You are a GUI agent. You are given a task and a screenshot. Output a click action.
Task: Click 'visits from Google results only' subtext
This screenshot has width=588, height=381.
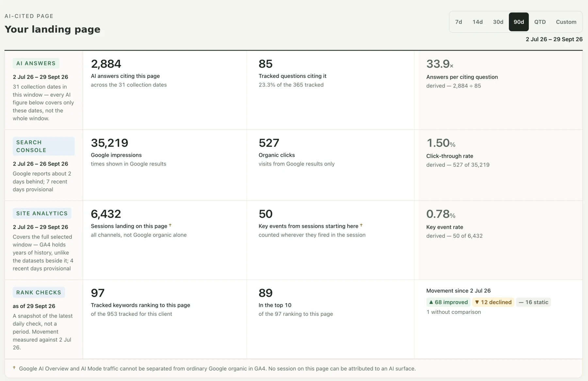[296, 164]
